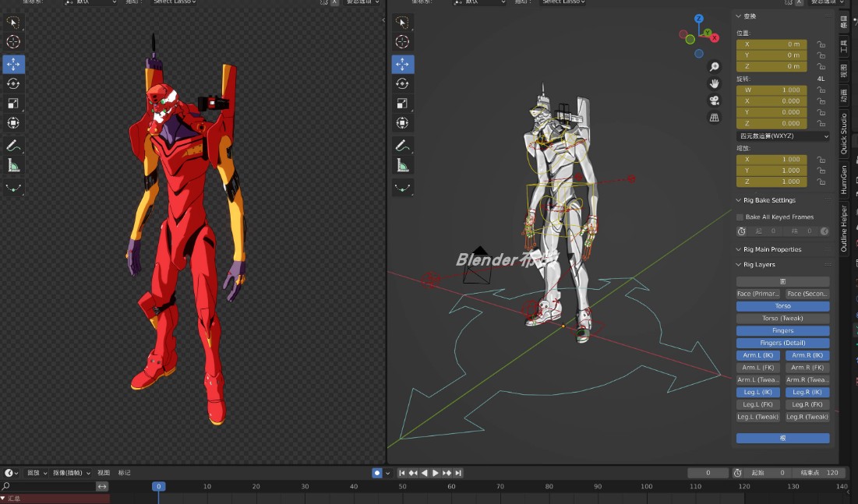Click the play animation button

coord(436,473)
